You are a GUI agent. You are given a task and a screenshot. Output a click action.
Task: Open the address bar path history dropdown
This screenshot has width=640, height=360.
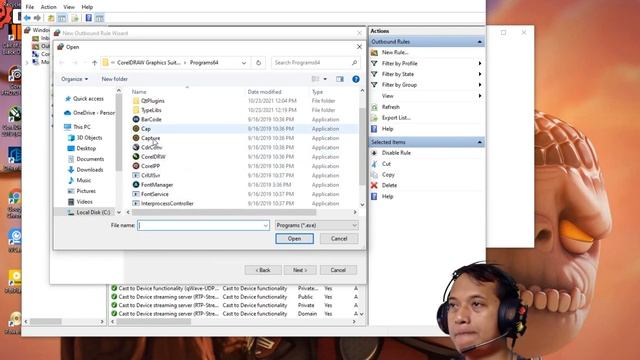point(244,63)
